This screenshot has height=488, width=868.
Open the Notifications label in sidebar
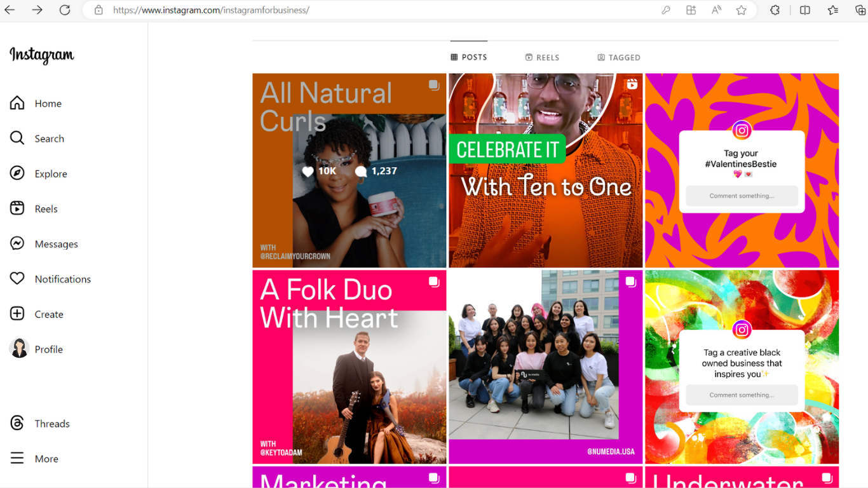tap(63, 279)
